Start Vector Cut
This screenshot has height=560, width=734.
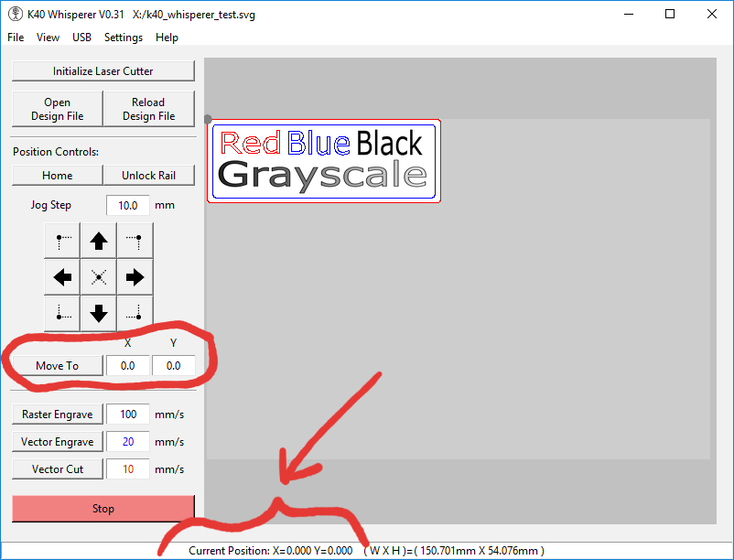57,469
